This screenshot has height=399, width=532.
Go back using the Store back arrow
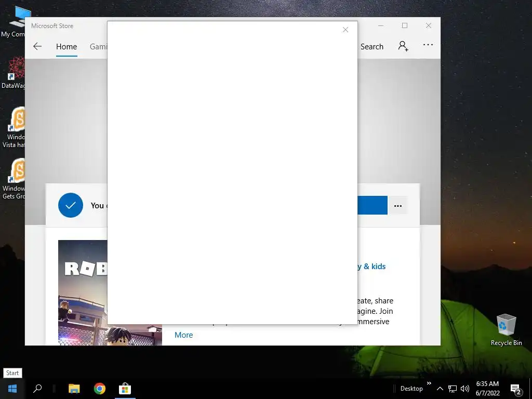tap(37, 46)
